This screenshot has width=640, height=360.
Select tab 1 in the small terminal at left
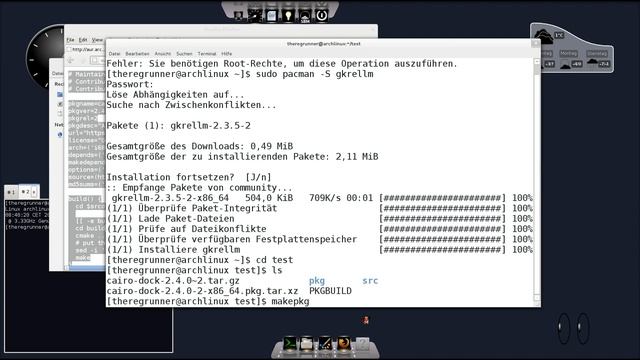tap(11, 192)
